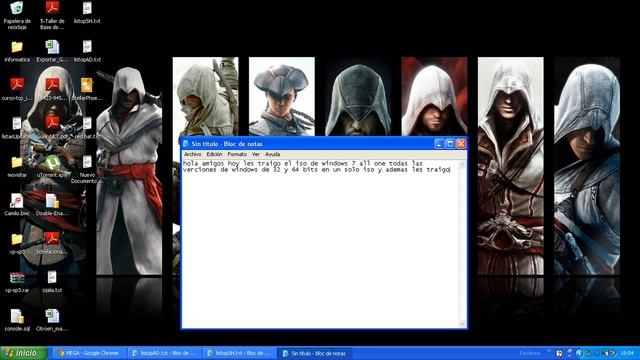This screenshot has height=360, width=640.
Task: Open the Ver menu in Bloc de notas
Action: pos(256,154)
